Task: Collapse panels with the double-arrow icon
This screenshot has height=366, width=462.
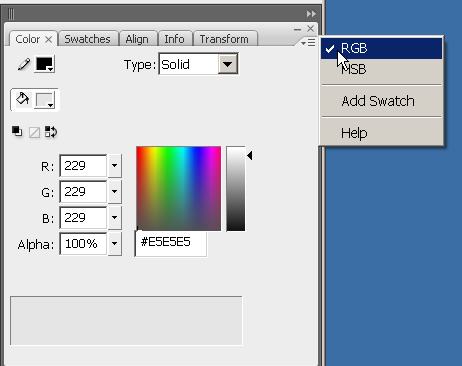Action: pos(311,14)
